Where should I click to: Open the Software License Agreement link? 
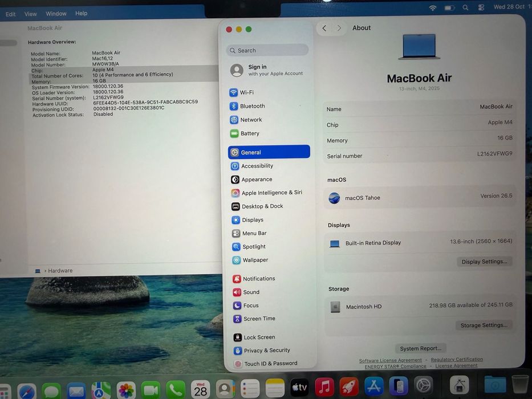click(x=390, y=360)
